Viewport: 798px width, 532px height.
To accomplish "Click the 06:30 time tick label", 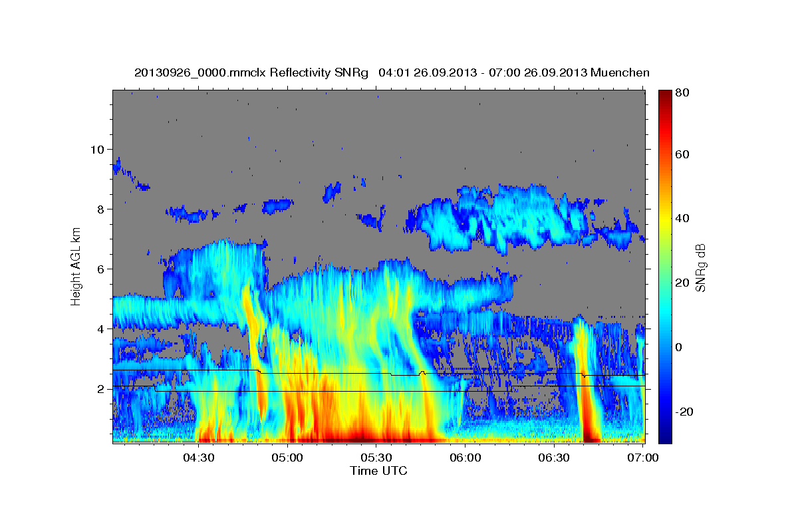I will pos(554,458).
